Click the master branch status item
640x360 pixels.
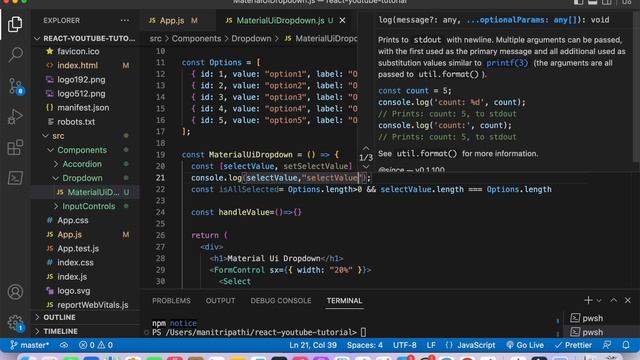[29, 345]
